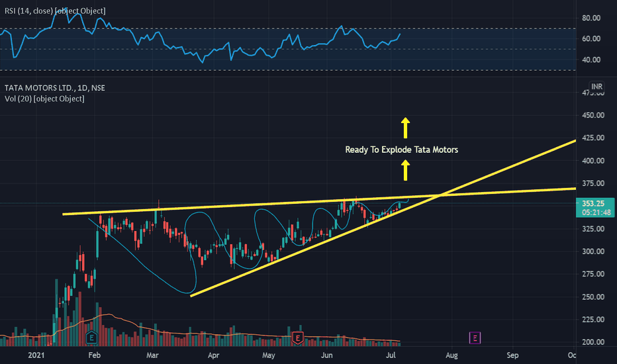Select the 'Ready To Explode Tata Motors' text annotation

tap(401, 150)
